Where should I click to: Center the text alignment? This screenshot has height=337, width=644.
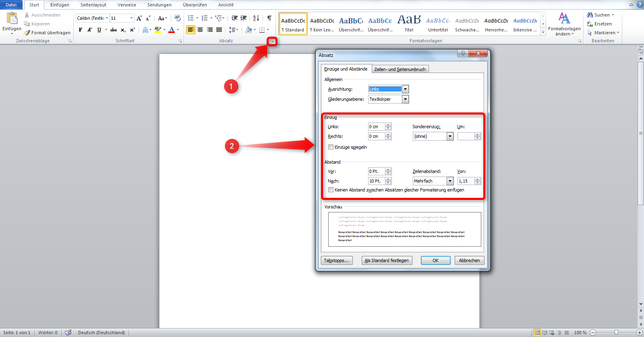[200, 30]
